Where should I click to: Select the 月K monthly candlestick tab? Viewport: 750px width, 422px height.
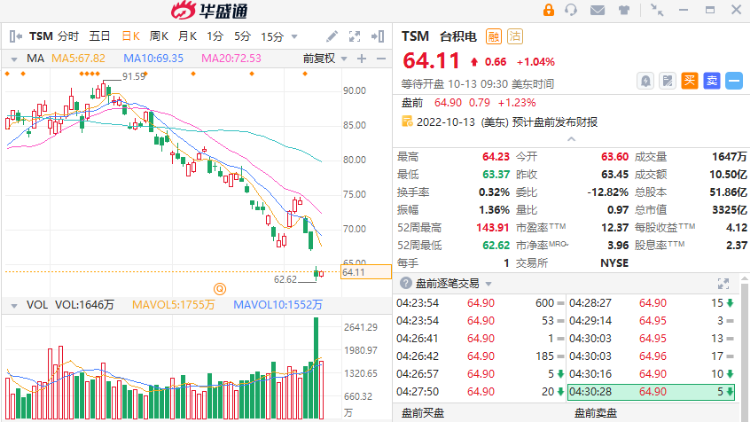click(x=187, y=36)
